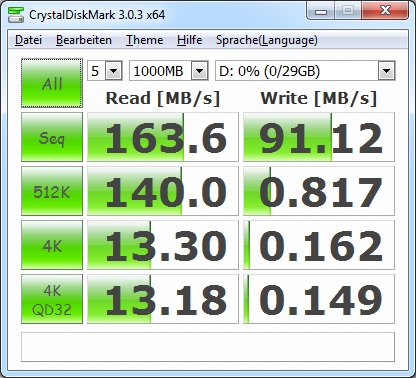Start the 4K benchmark test

52,245
